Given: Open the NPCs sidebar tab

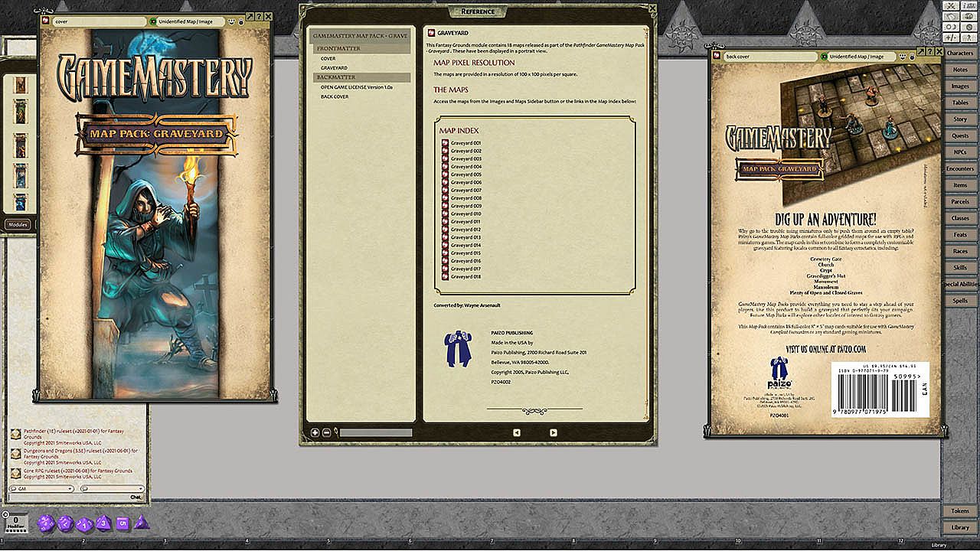Looking at the screenshot, I should (960, 152).
